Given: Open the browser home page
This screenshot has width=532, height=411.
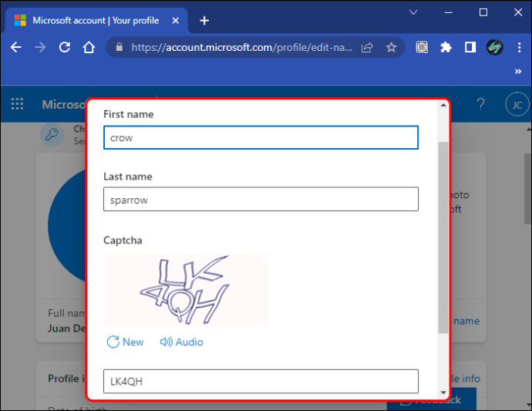Looking at the screenshot, I should coord(89,47).
